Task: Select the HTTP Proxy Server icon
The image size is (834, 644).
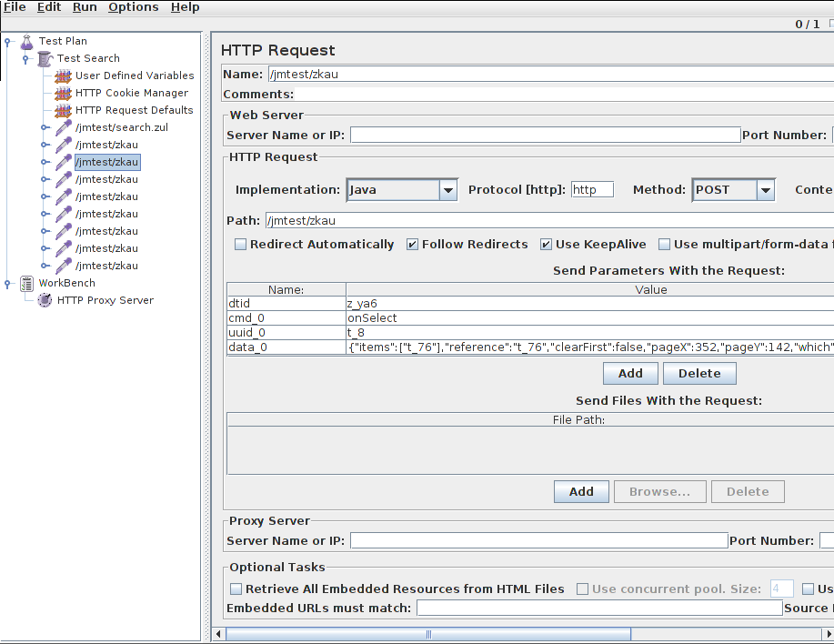Action: (x=45, y=300)
